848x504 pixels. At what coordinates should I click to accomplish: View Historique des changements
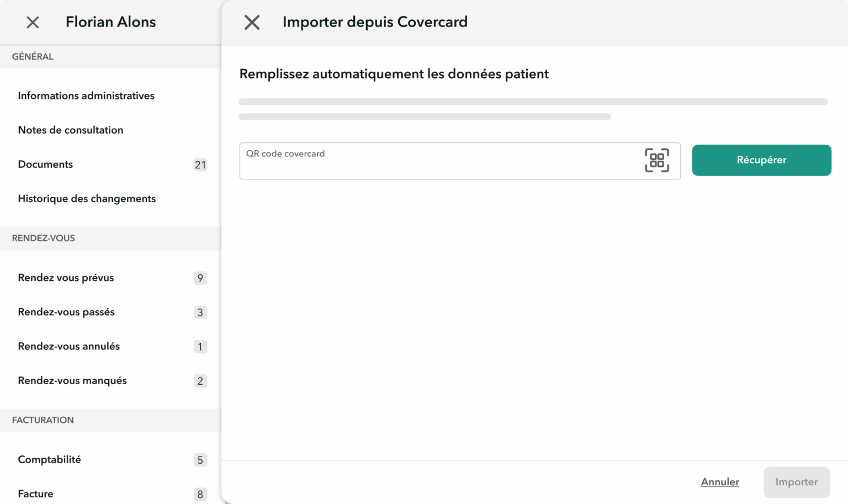tap(87, 199)
